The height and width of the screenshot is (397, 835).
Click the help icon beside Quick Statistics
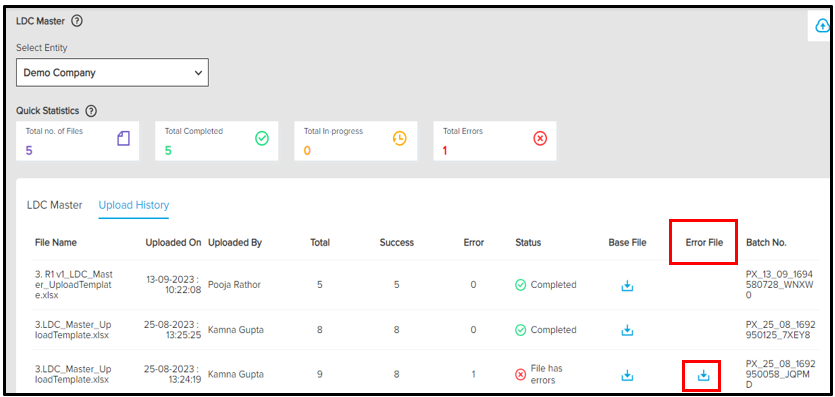(92, 111)
